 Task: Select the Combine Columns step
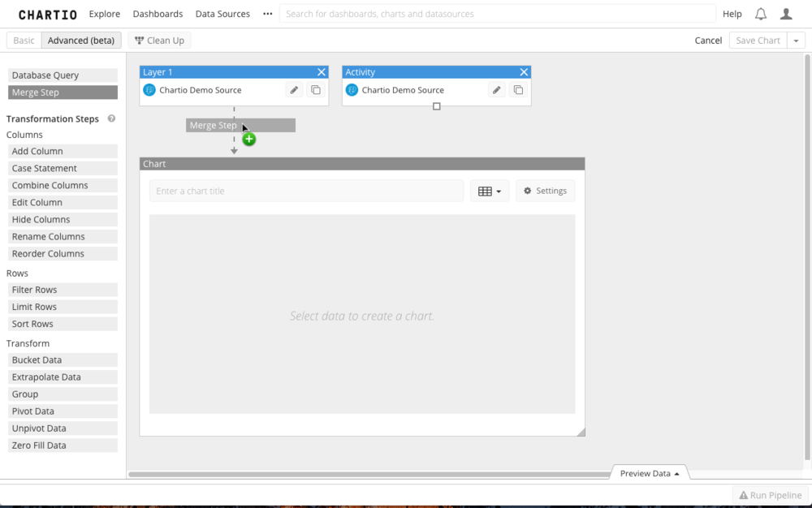pyautogui.click(x=63, y=185)
